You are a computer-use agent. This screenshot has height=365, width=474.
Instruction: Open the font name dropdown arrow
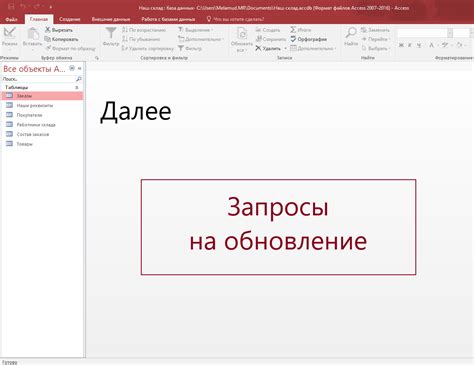(450, 33)
